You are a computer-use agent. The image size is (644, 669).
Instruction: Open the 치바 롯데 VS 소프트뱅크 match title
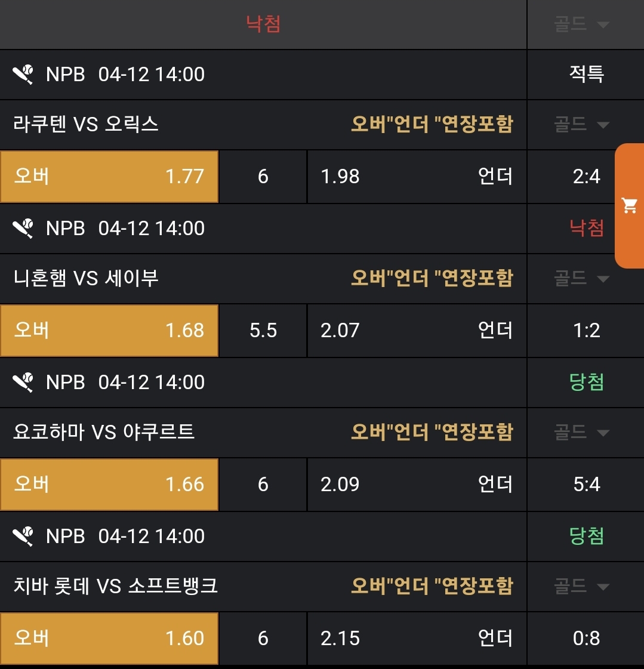pos(116,586)
